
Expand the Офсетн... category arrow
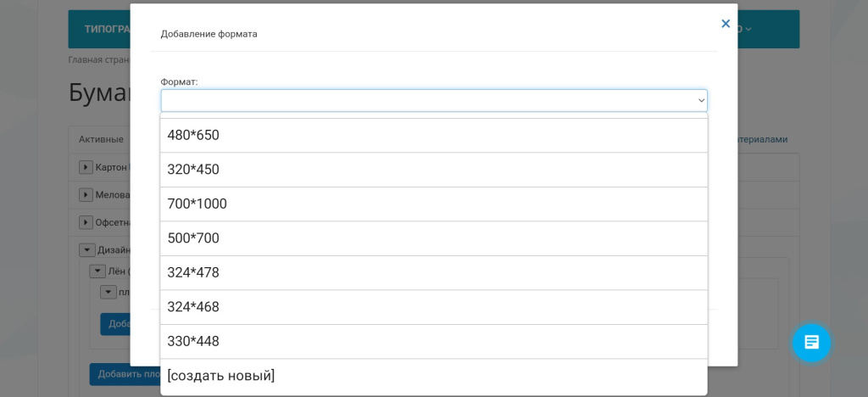86,222
